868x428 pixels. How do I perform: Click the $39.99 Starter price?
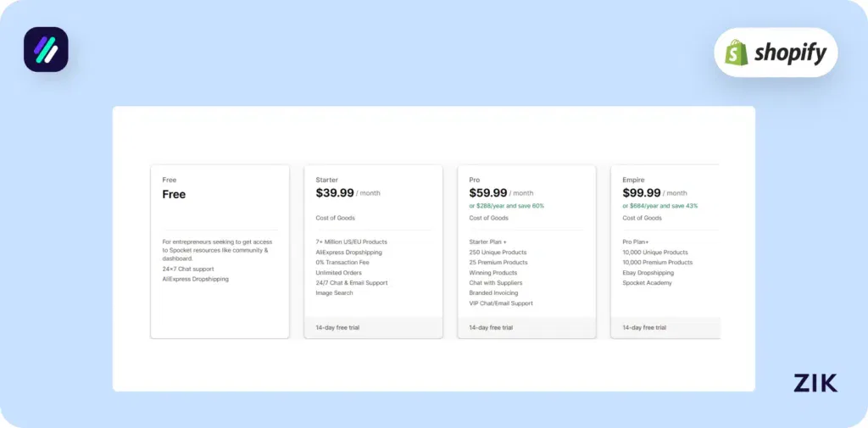click(335, 192)
